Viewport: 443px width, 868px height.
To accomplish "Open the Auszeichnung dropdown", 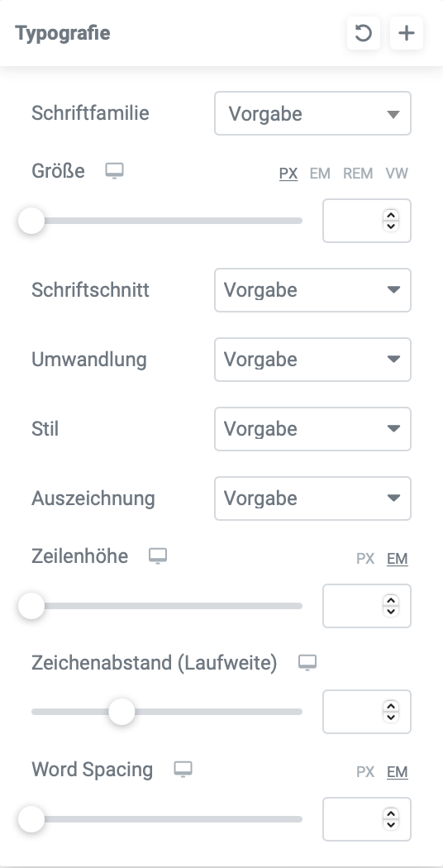I will click(313, 498).
